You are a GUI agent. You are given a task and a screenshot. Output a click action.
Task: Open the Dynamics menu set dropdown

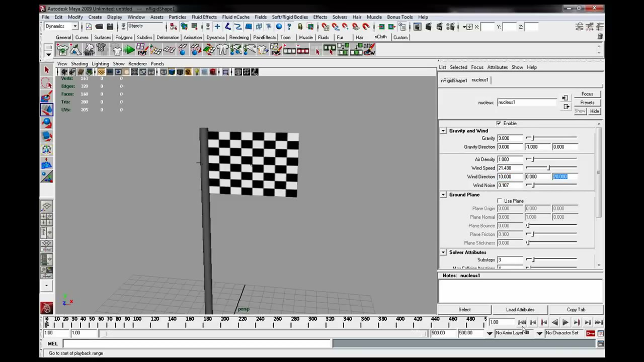pos(75,27)
